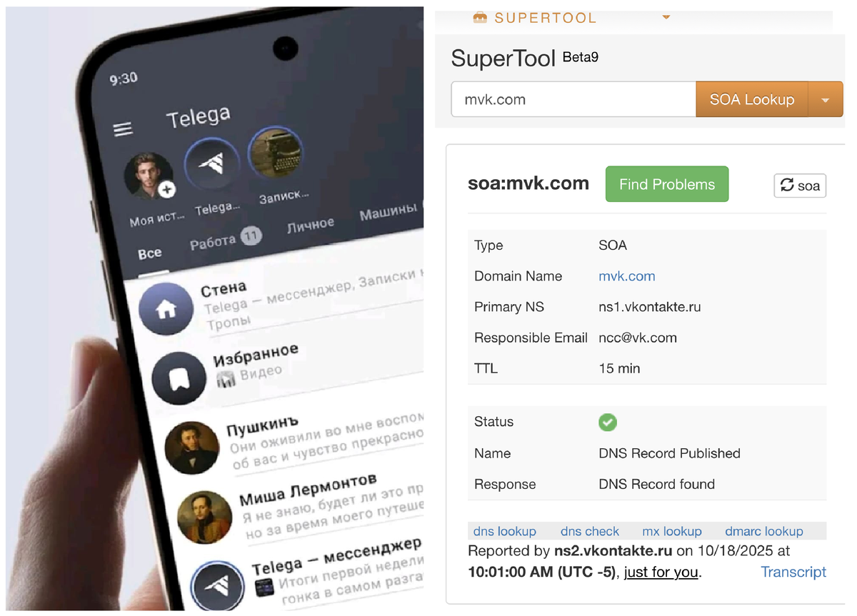The height and width of the screenshot is (616, 857).
Task: Click the green status checkmark
Action: pyautogui.click(x=608, y=422)
